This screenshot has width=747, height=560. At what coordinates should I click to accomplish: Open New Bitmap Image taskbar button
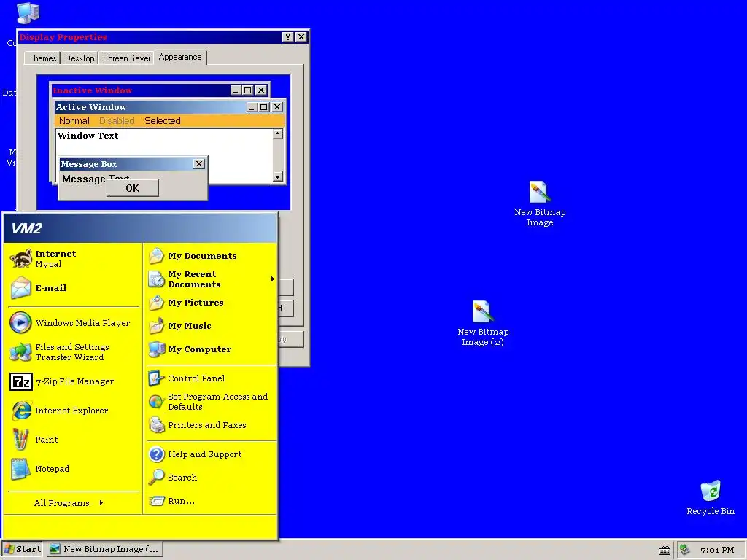pyautogui.click(x=106, y=549)
